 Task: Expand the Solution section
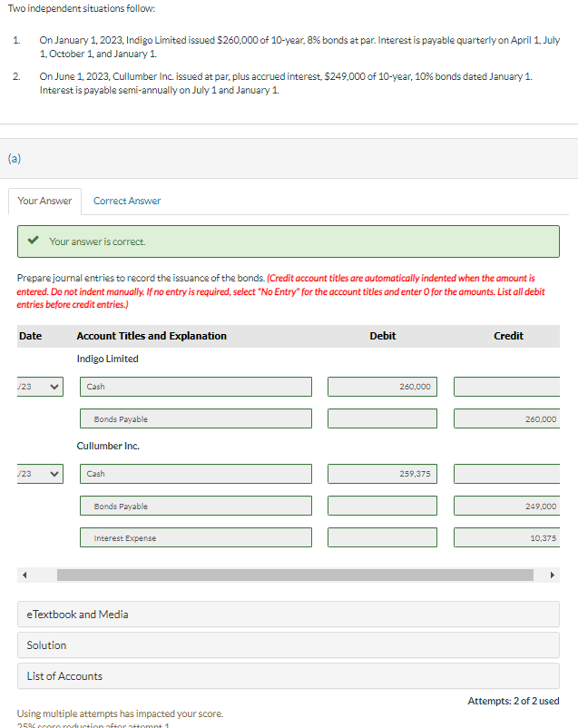tap(289, 645)
